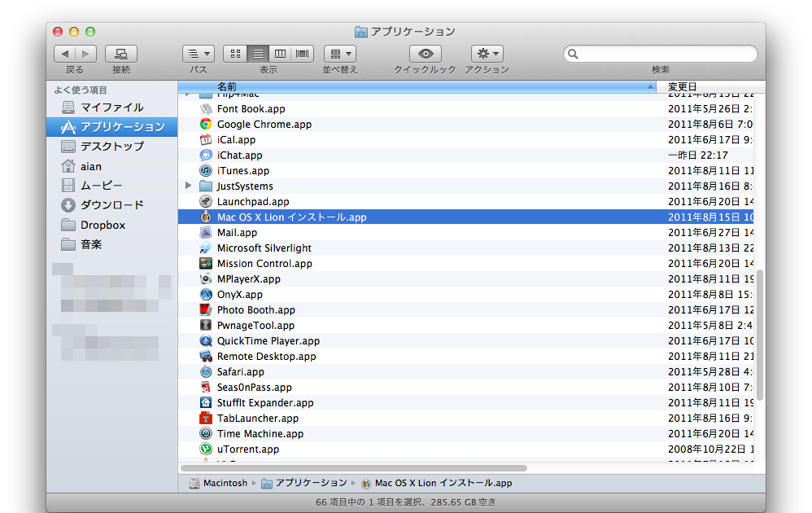Select マイファイル in the sidebar
The image size is (812, 513).
pos(111,107)
